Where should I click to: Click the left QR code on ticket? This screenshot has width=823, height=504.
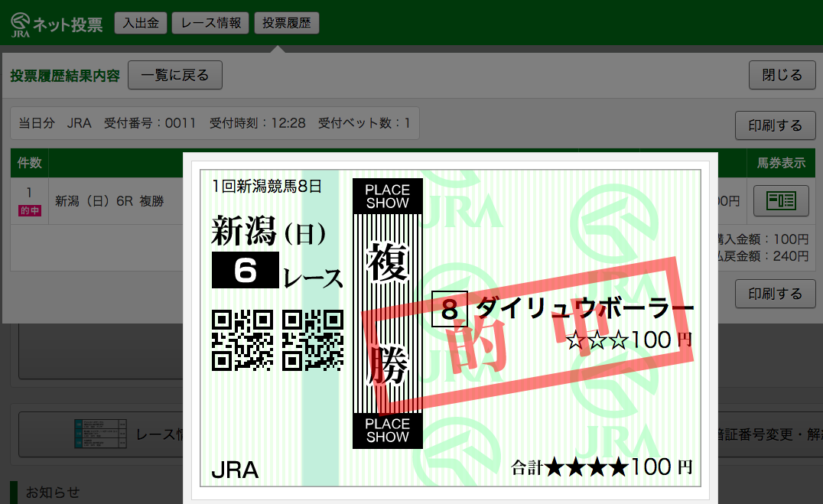[x=242, y=340]
